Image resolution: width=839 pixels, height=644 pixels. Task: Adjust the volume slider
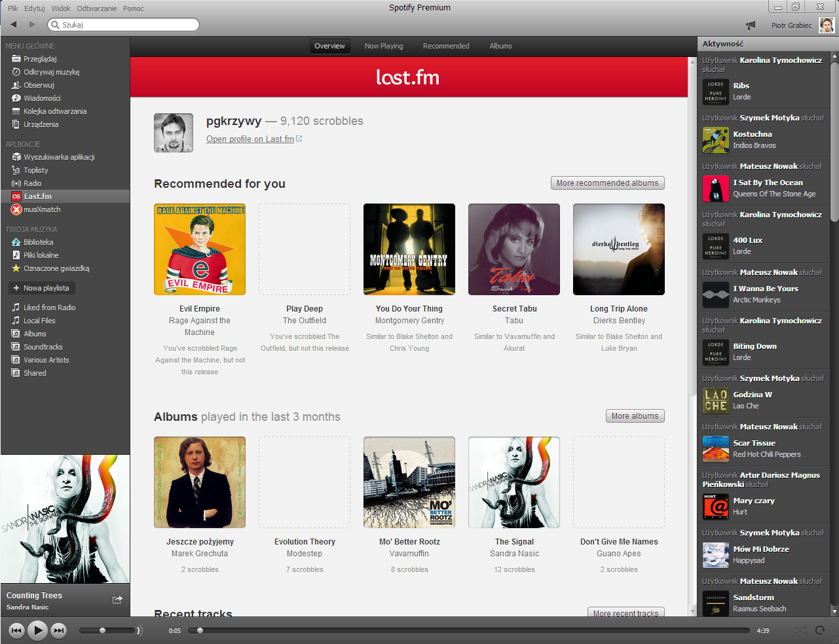(x=107, y=630)
